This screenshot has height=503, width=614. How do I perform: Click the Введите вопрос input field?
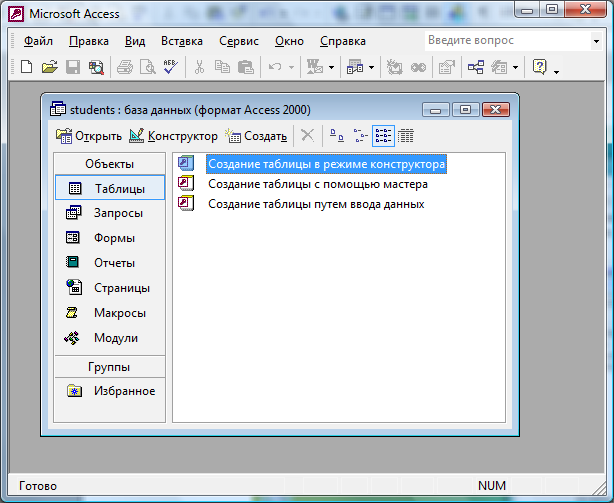pos(507,41)
